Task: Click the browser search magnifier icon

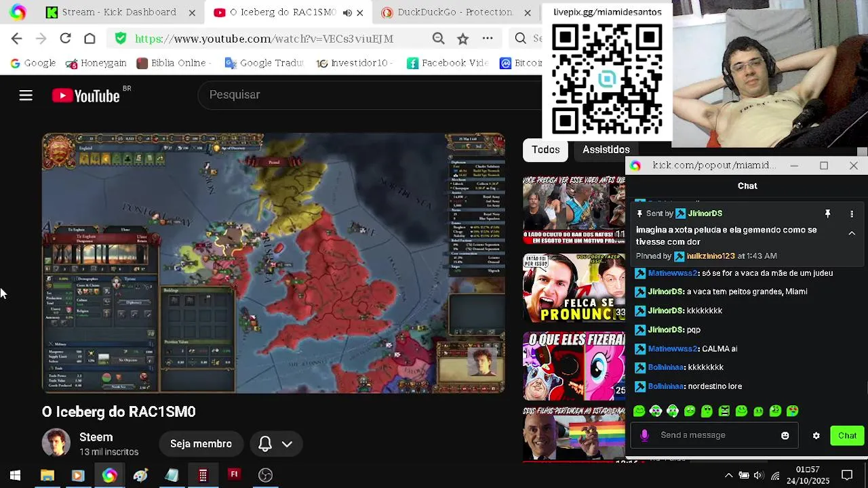Action: tap(520, 39)
